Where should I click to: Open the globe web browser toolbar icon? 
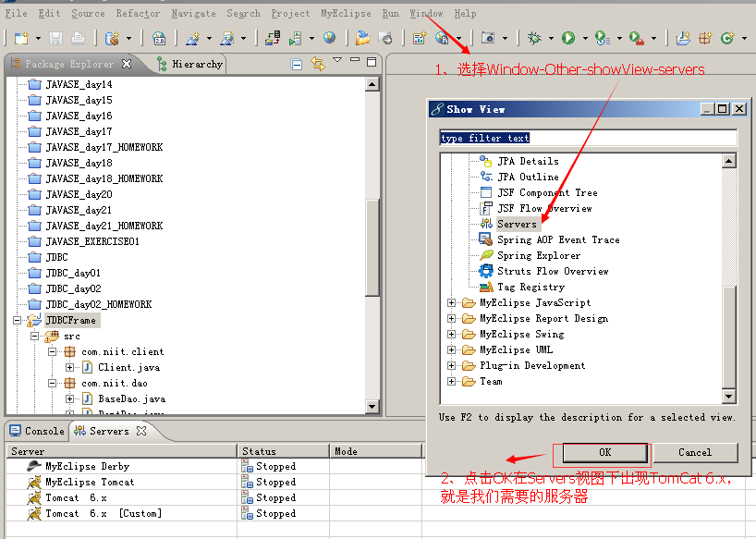330,38
